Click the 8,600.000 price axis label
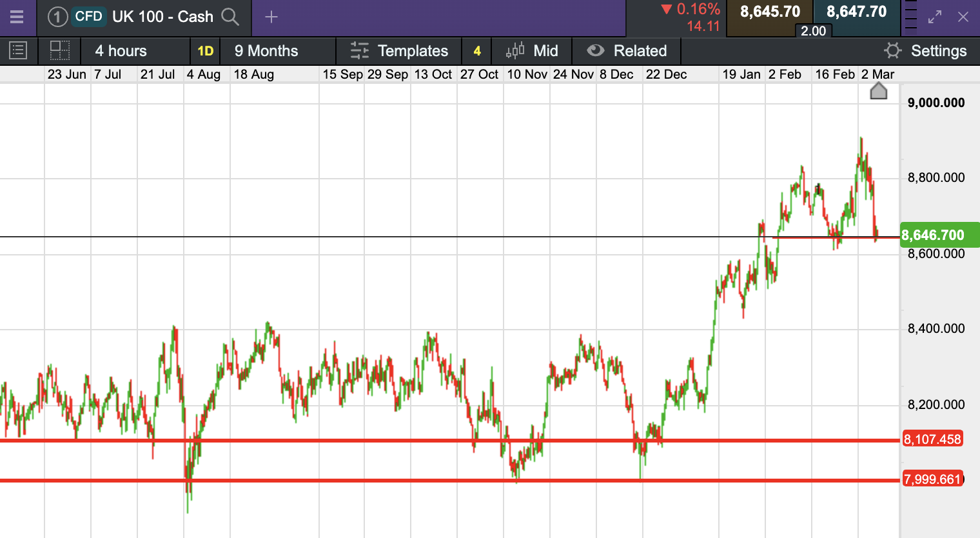This screenshot has width=980, height=538. (x=936, y=254)
